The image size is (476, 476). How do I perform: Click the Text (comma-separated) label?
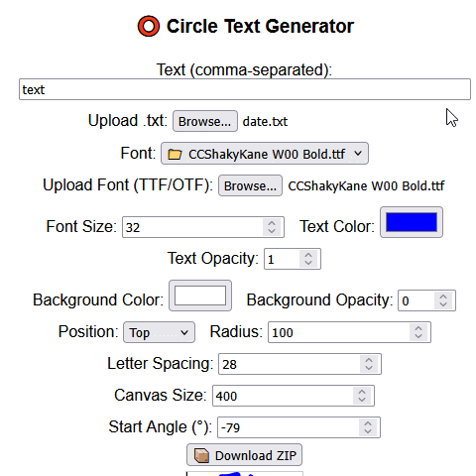244,69
